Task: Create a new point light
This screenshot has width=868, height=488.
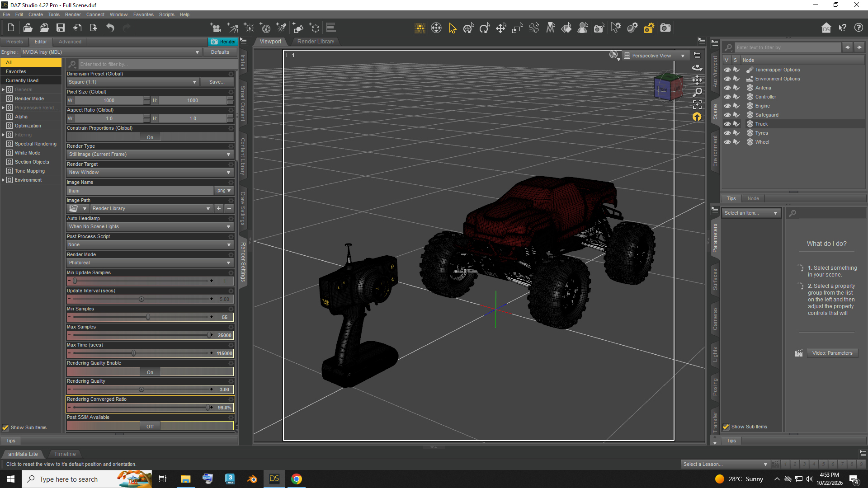Action: 249,28
